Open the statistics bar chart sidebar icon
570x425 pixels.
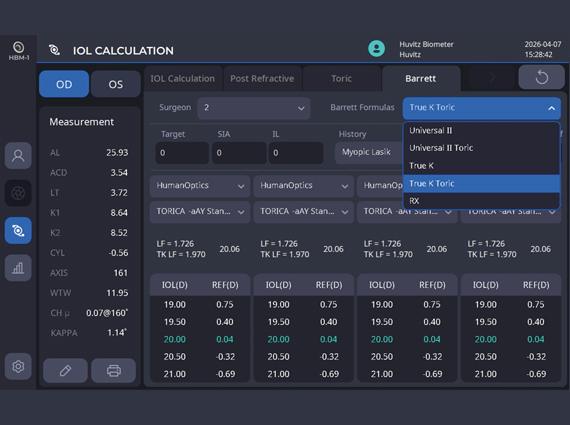point(18,268)
